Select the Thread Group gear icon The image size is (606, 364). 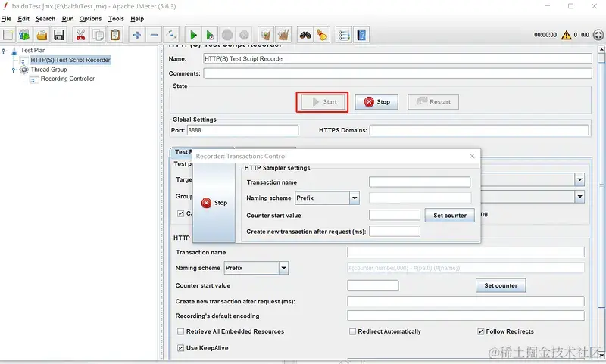(x=24, y=70)
